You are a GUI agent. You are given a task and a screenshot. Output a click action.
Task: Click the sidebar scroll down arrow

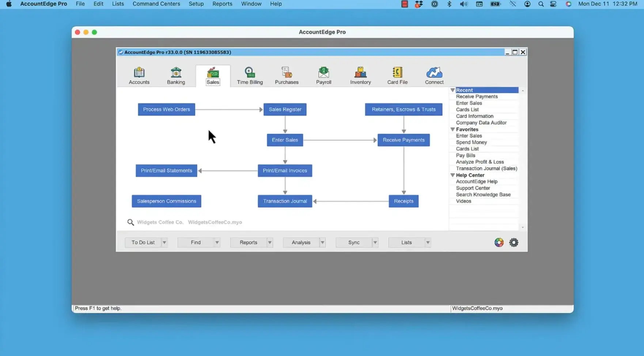[x=523, y=227]
